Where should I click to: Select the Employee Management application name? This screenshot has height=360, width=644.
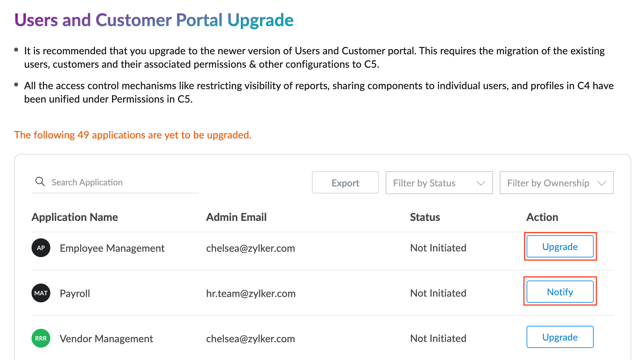(112, 248)
